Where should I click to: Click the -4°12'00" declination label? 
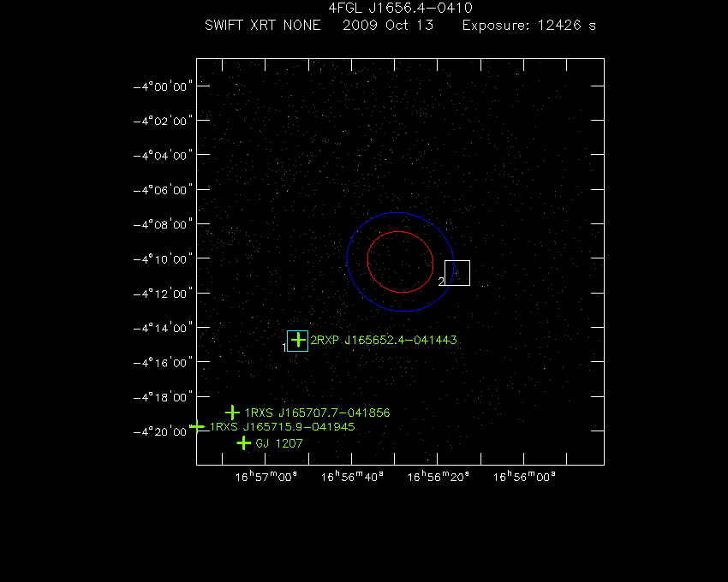tap(163, 294)
